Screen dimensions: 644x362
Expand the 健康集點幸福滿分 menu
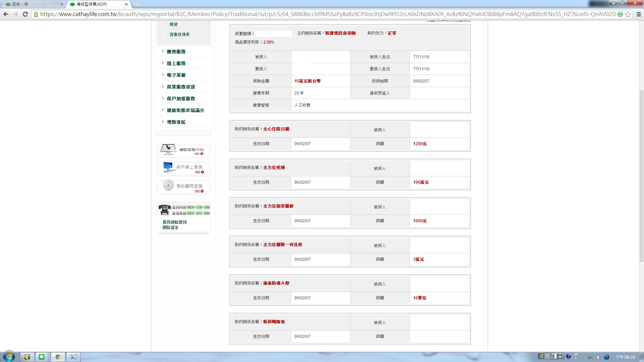(x=185, y=110)
